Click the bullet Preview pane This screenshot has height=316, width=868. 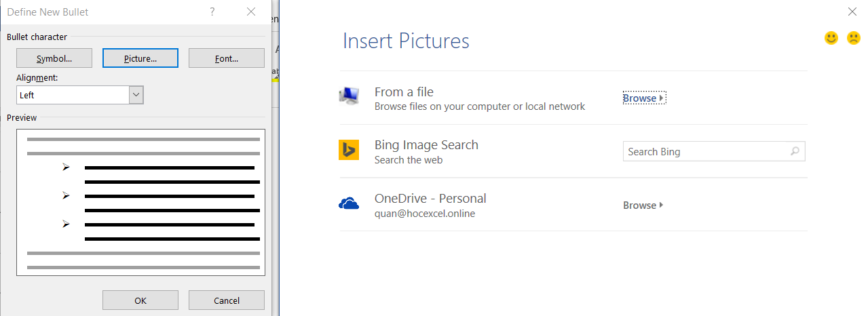140,202
